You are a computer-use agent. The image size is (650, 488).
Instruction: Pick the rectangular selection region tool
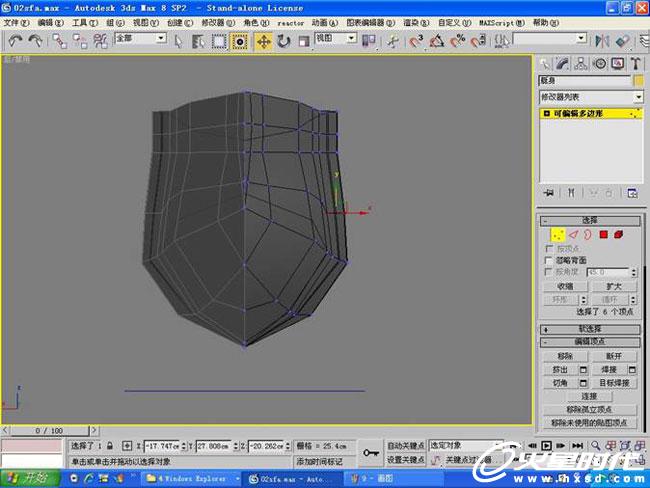[219, 41]
